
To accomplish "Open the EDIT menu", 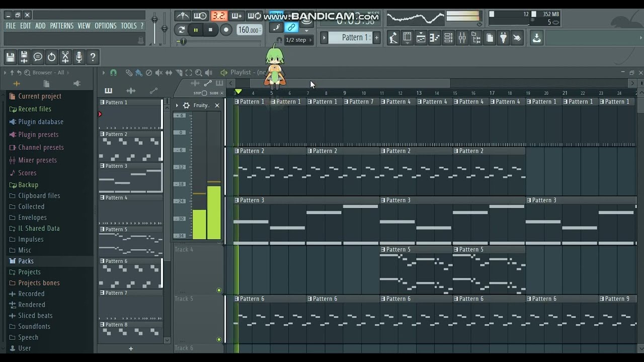I will tap(26, 26).
